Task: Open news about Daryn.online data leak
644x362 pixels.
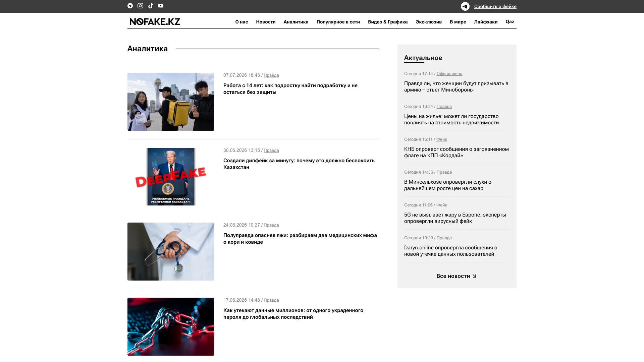Action: [451, 251]
